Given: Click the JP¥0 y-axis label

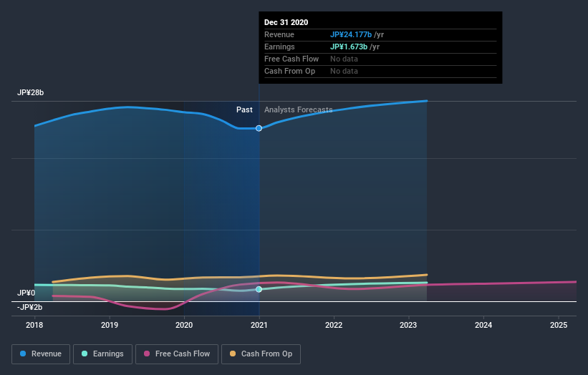Looking at the screenshot, I should click(26, 293).
